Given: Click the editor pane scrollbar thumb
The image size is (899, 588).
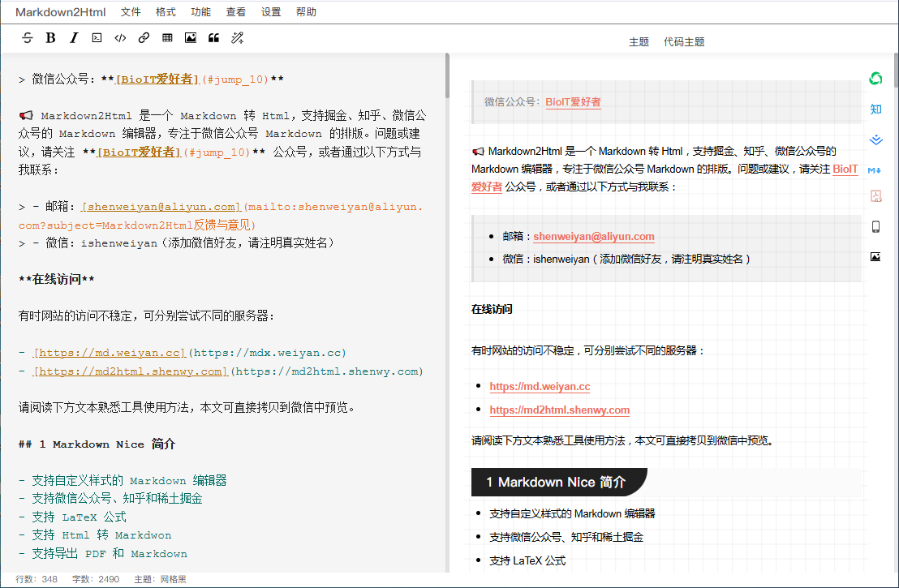Looking at the screenshot, I should point(447,75).
